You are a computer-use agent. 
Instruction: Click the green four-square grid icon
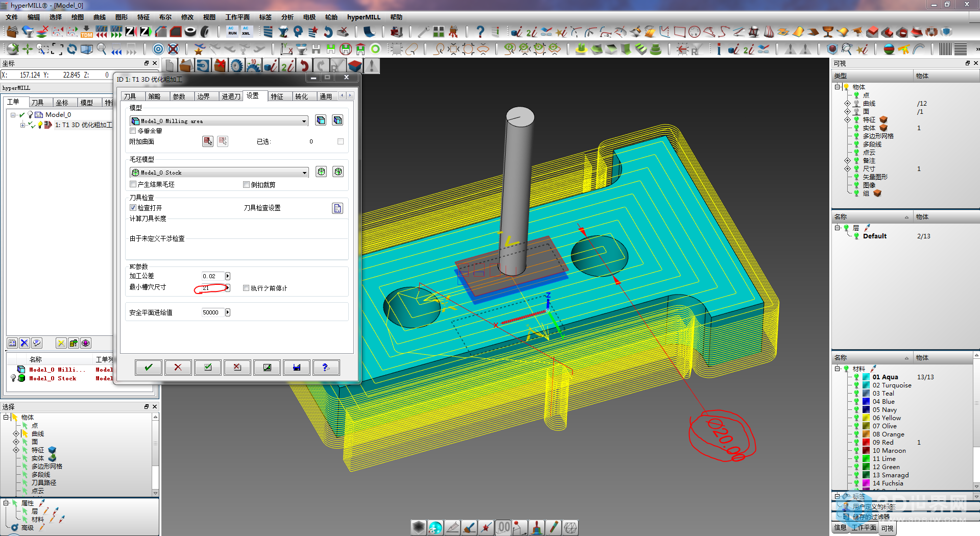click(438, 32)
